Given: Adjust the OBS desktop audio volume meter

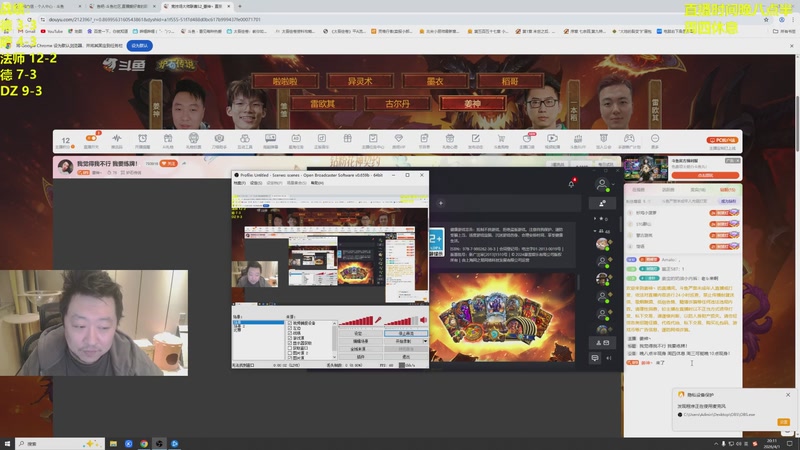Looking at the screenshot, I should coord(401,320).
